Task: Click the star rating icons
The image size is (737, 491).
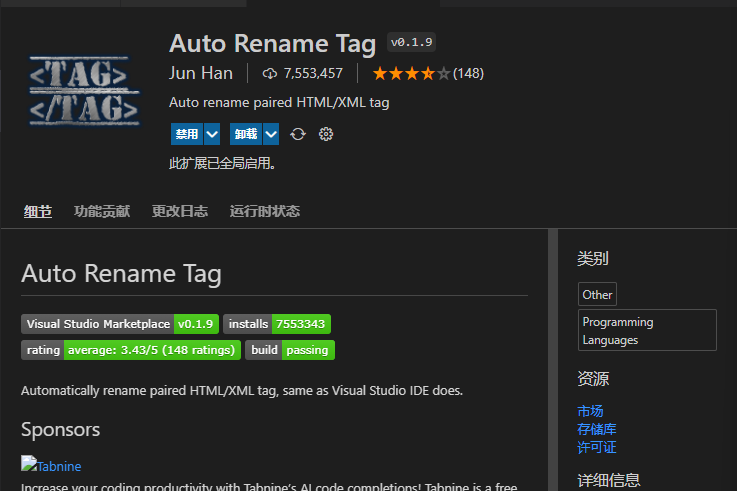Action: tap(411, 73)
